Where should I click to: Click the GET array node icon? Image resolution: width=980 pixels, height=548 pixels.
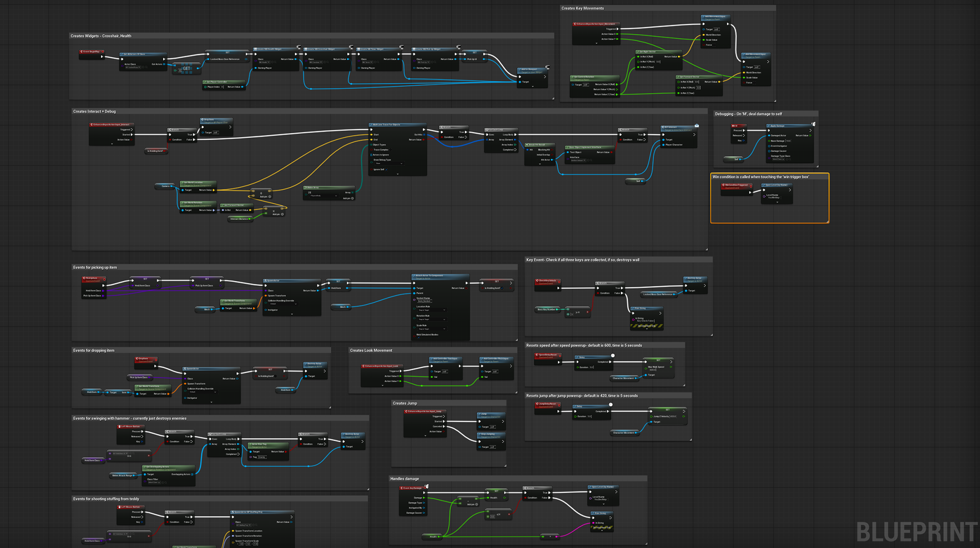coord(186,68)
